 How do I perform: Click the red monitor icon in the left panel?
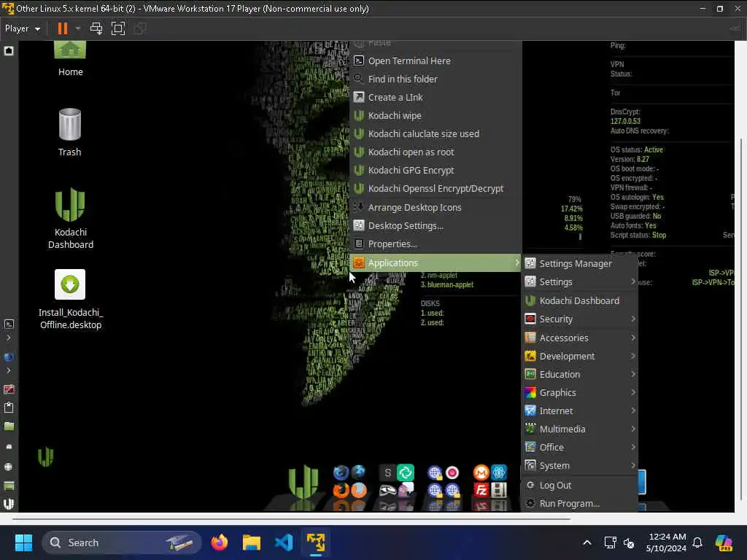[x=9, y=389]
